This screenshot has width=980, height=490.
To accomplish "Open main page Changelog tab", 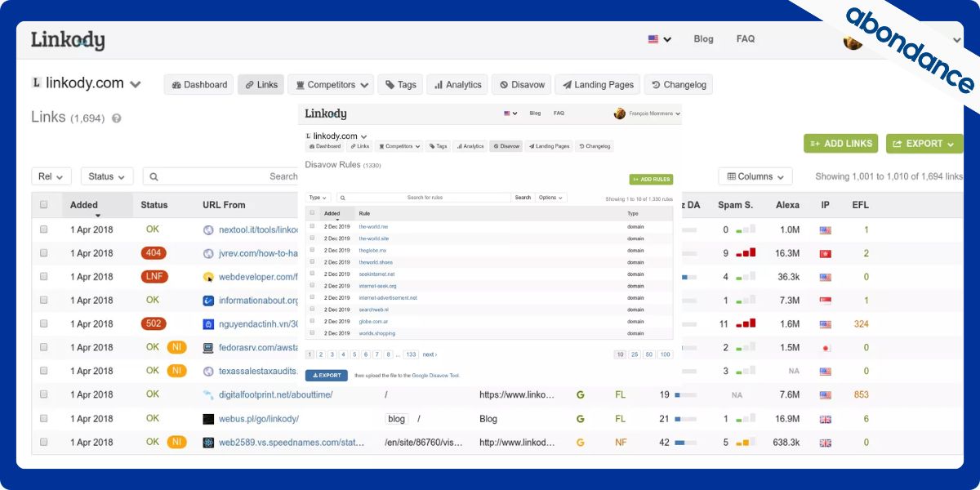I will (678, 85).
